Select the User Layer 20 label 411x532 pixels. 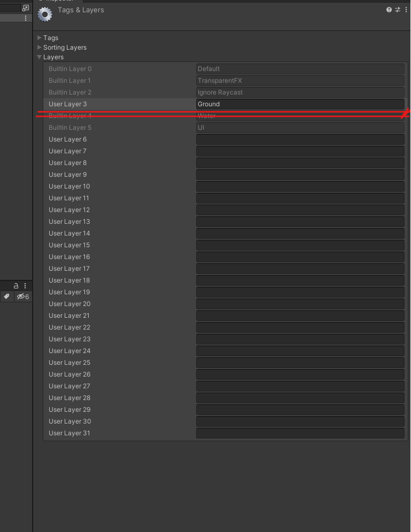tap(69, 304)
